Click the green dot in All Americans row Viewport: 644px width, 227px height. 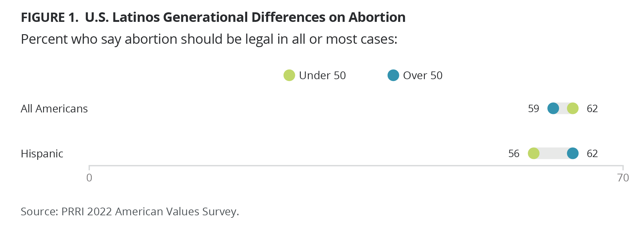(573, 108)
